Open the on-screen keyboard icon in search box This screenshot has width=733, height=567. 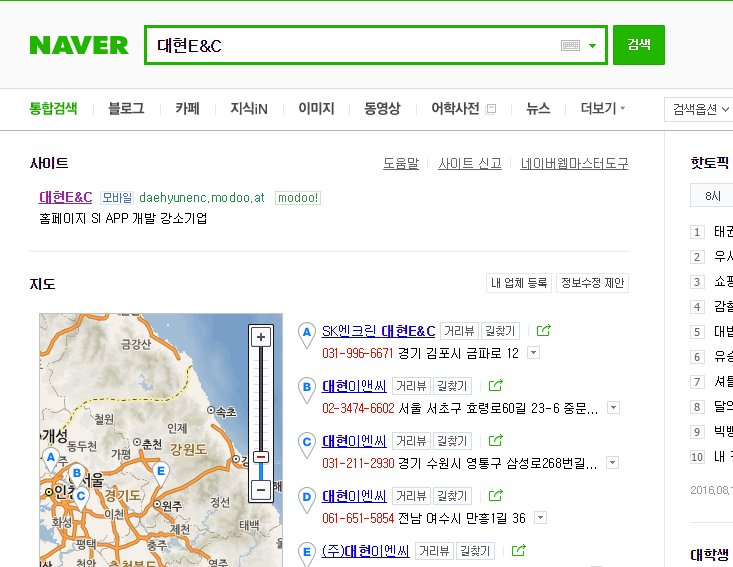[x=570, y=45]
